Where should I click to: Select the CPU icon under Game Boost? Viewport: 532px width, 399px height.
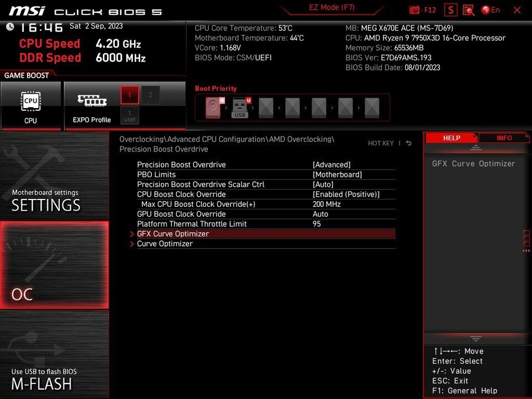click(31, 101)
